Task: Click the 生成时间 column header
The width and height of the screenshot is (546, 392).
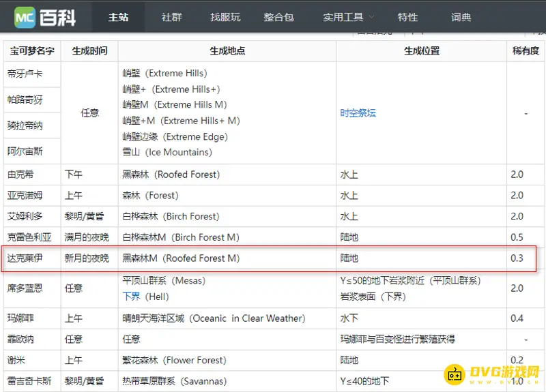Action: [x=89, y=51]
